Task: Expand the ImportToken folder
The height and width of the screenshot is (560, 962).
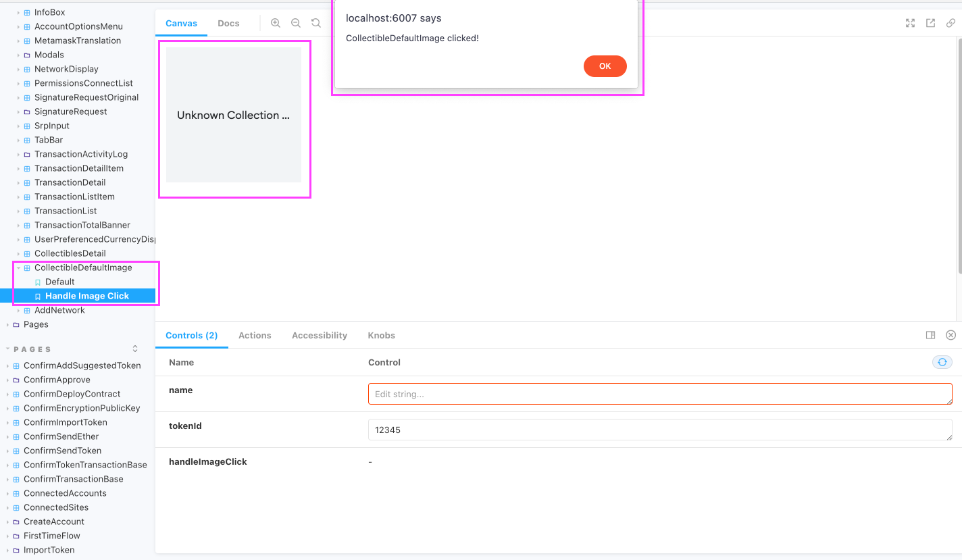Action: [8, 550]
